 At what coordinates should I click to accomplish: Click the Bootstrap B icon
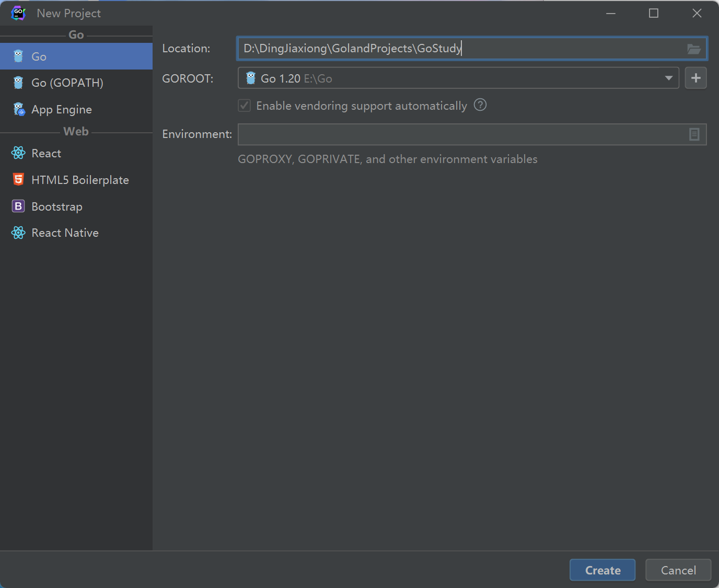(x=18, y=206)
